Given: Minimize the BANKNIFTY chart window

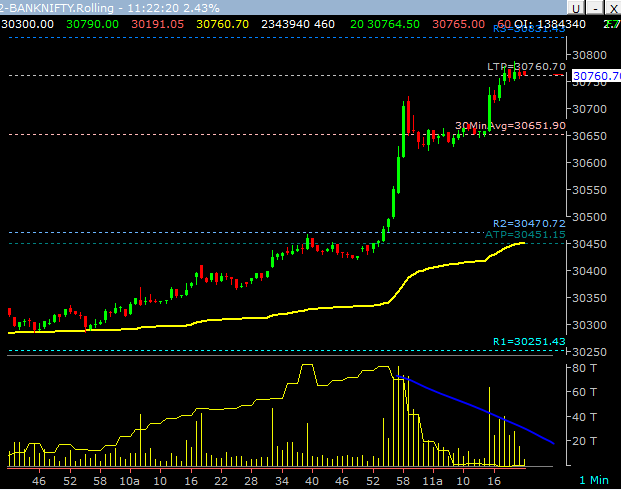Looking at the screenshot, I should 594,8.
